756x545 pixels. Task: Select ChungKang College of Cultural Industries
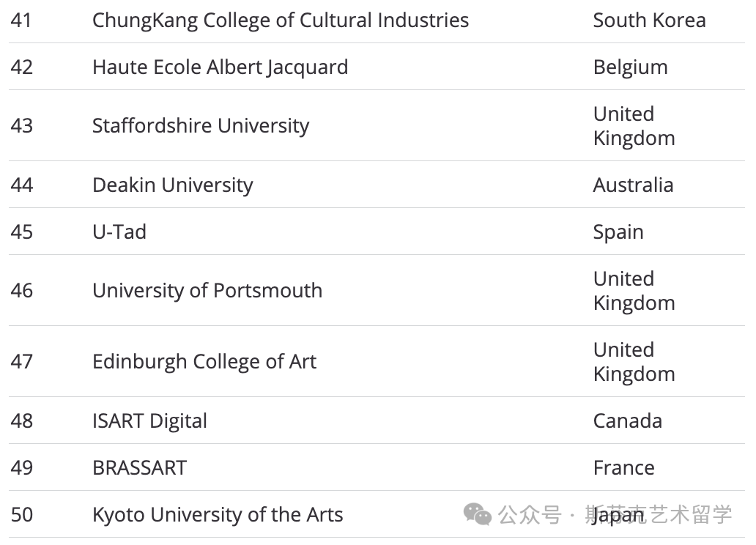281,21
